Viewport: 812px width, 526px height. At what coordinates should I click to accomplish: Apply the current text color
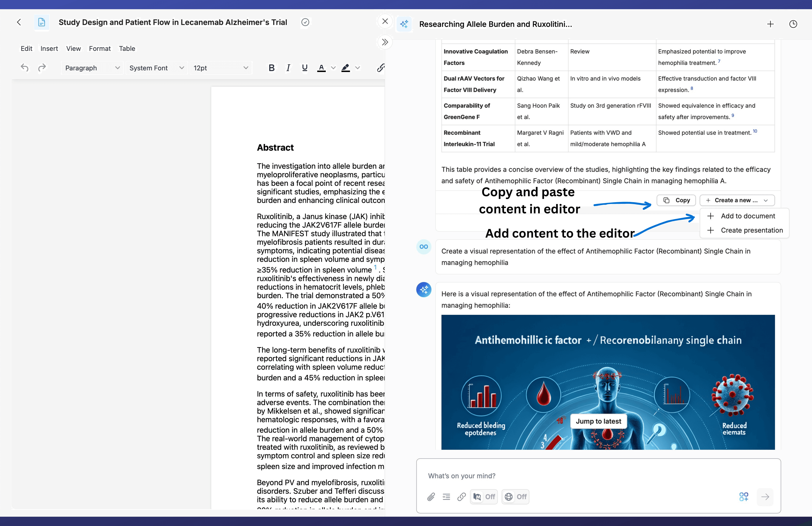tap(321, 67)
